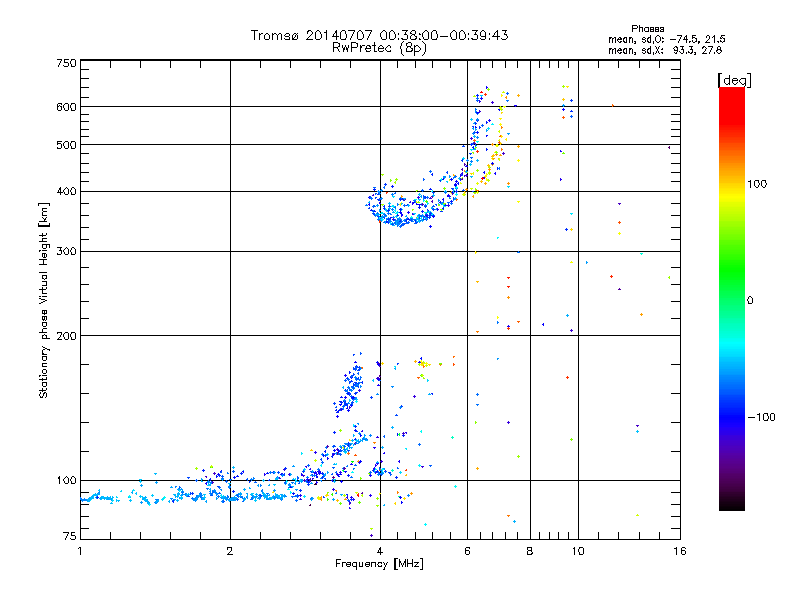The height and width of the screenshot is (600, 800).
Task: Click the x-axis tick label '8'
Action: click(530, 551)
